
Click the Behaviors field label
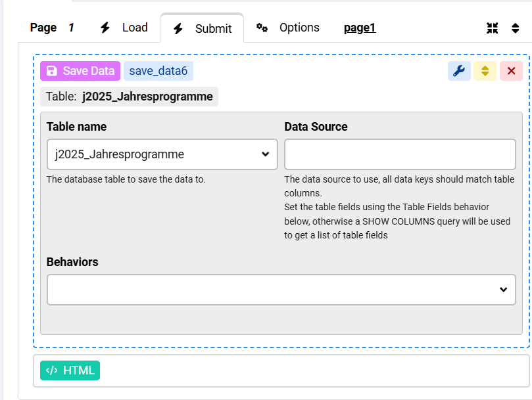pyautogui.click(x=72, y=261)
